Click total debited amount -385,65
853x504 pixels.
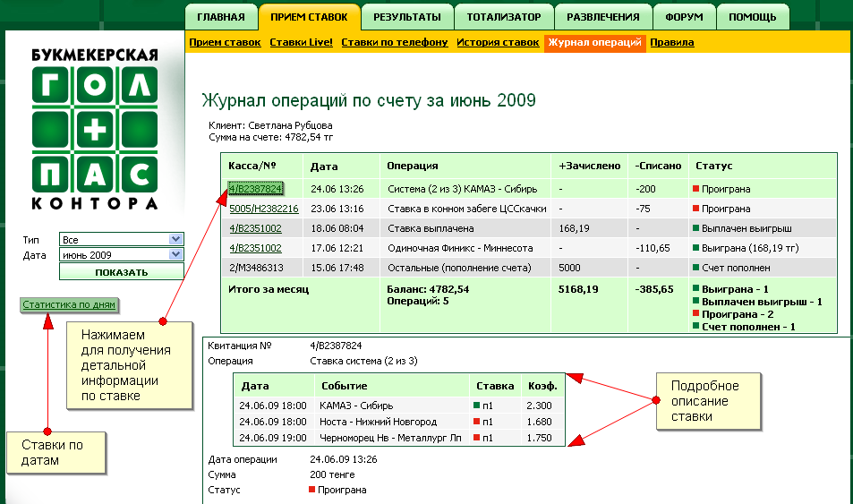654,289
